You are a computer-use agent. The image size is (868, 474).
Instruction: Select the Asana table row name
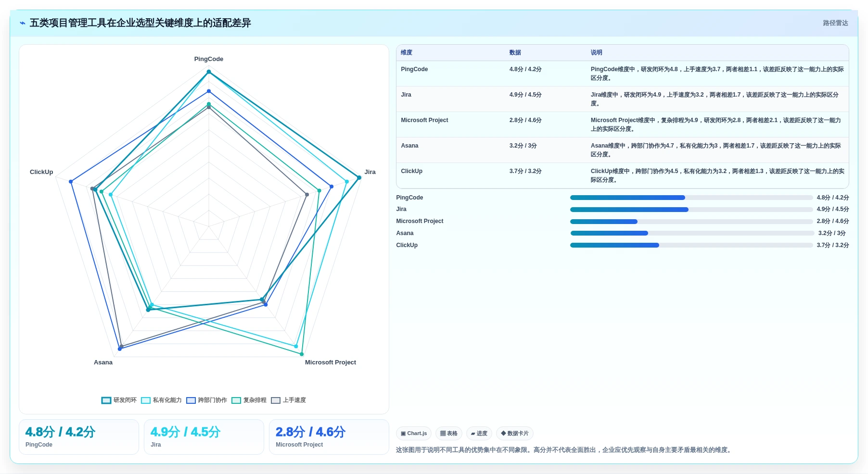(x=409, y=146)
